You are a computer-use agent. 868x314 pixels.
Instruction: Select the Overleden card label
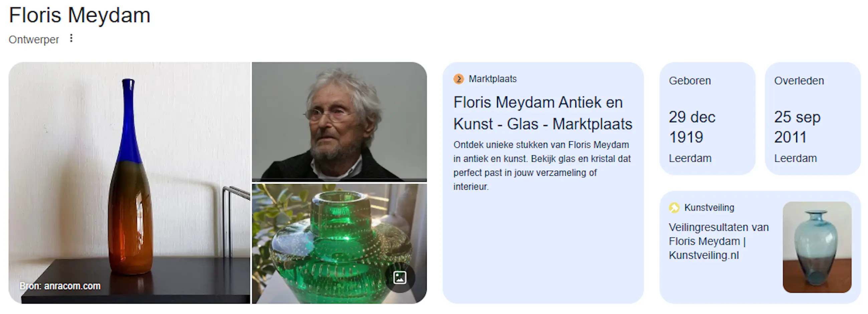pos(799,81)
